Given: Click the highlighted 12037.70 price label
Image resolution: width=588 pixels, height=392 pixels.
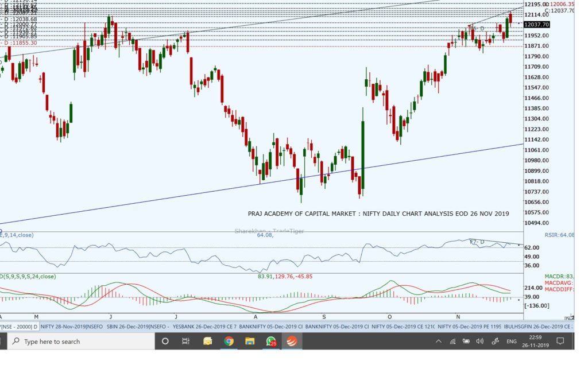Looking at the screenshot, I should point(537,25).
